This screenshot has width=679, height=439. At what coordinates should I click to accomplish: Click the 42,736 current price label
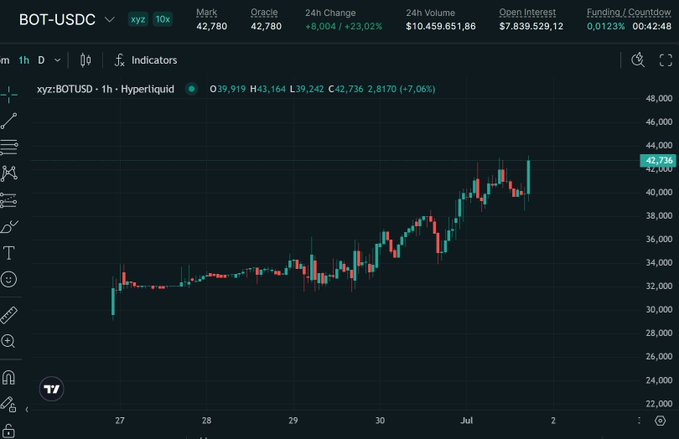pos(658,161)
